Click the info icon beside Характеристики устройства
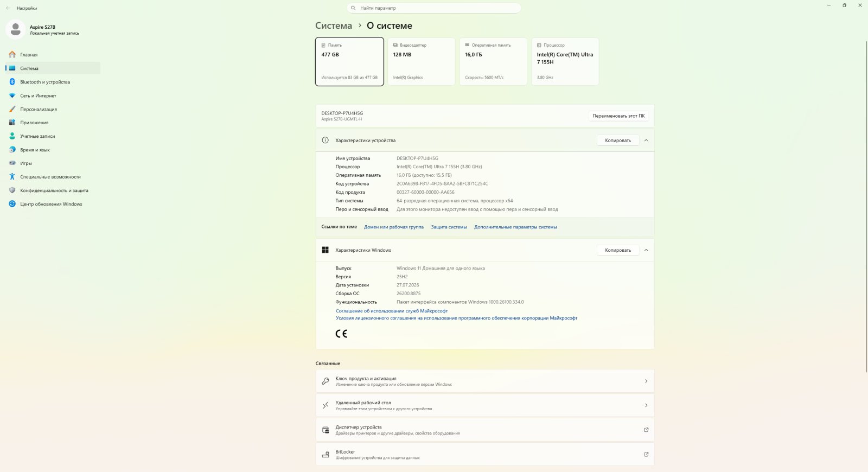The image size is (868, 472). click(x=325, y=141)
